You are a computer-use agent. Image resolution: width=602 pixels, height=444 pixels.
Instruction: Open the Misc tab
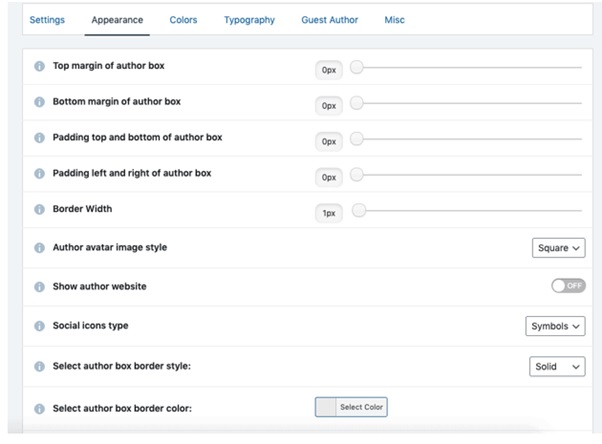(395, 20)
